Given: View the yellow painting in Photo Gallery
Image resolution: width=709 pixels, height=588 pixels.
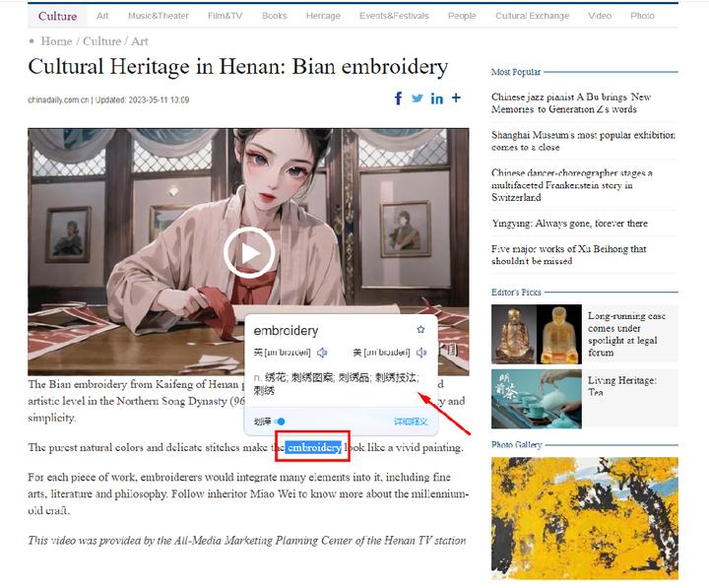Looking at the screenshot, I should [585, 518].
